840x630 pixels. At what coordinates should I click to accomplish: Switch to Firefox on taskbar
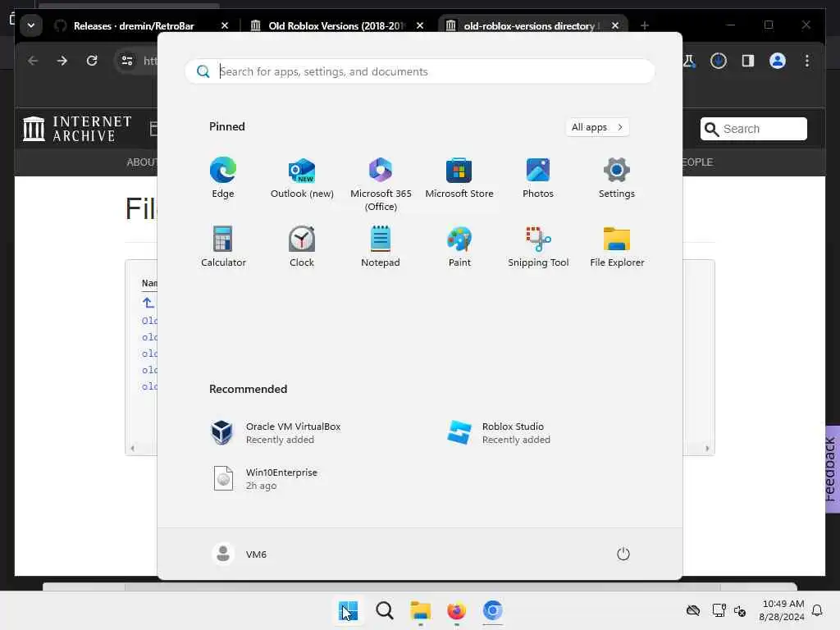456,610
